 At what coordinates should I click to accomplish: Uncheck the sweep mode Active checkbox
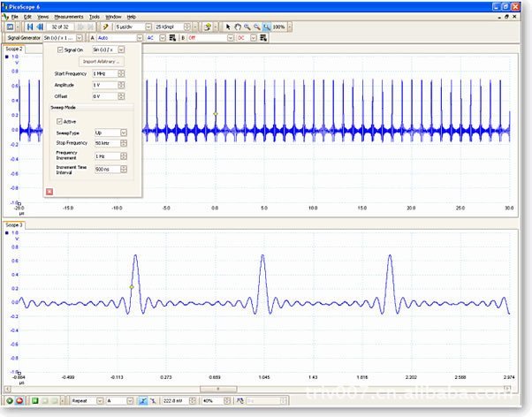click(60, 121)
